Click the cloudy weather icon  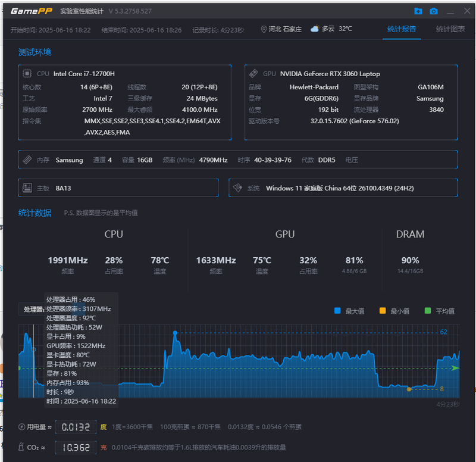(315, 29)
